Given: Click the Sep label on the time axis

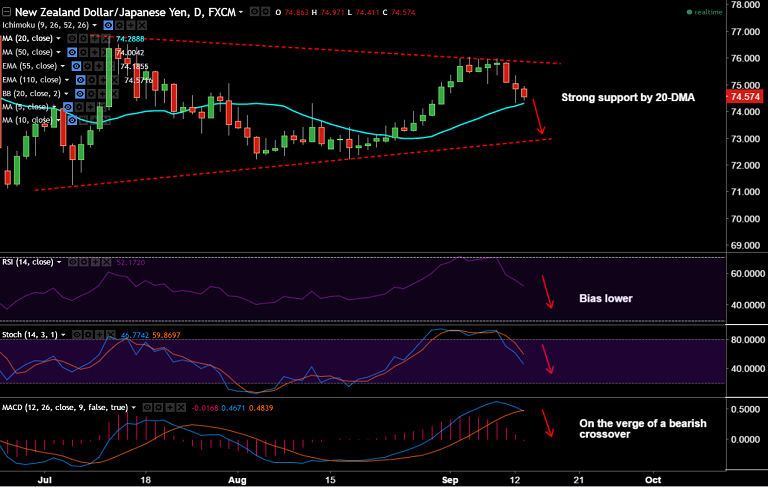Looking at the screenshot, I should [x=450, y=480].
